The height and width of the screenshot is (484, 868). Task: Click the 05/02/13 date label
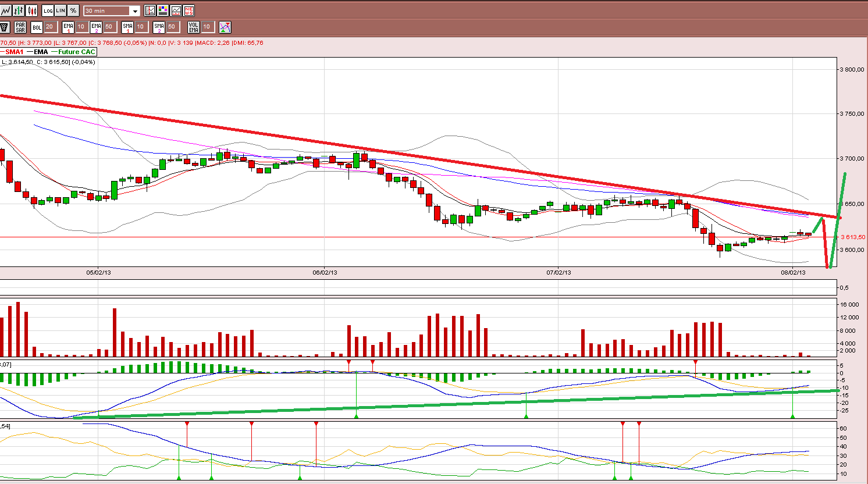pyautogui.click(x=98, y=272)
